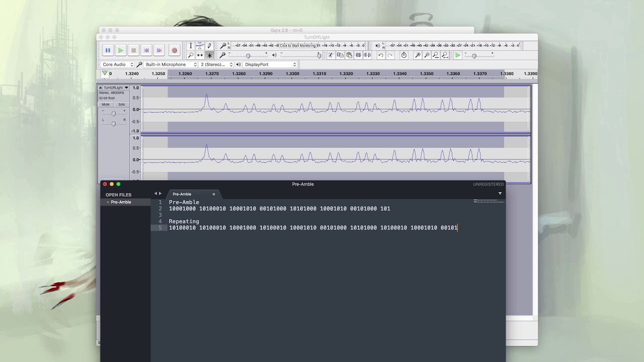Click the left channel waveform

click(x=336, y=109)
